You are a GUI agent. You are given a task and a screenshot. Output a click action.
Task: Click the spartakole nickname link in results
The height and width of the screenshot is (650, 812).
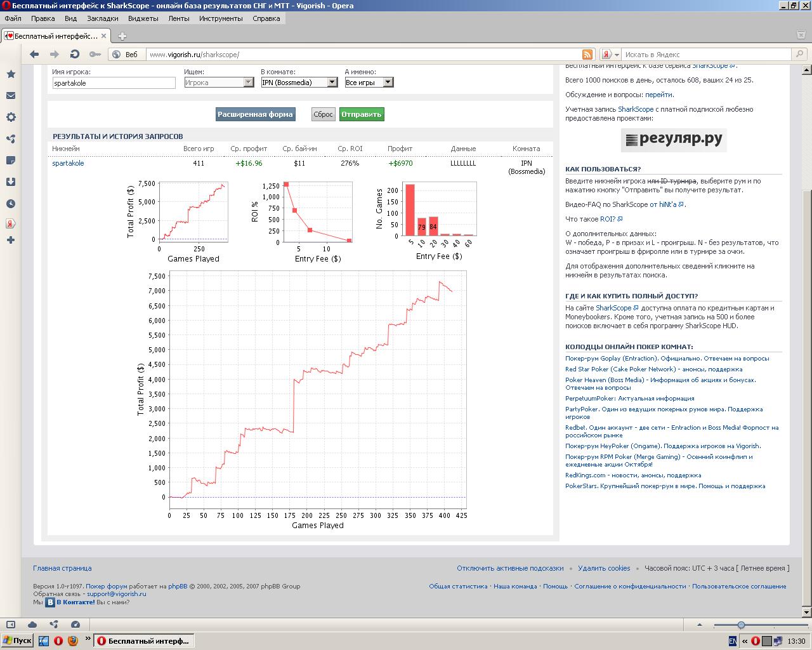tap(68, 163)
